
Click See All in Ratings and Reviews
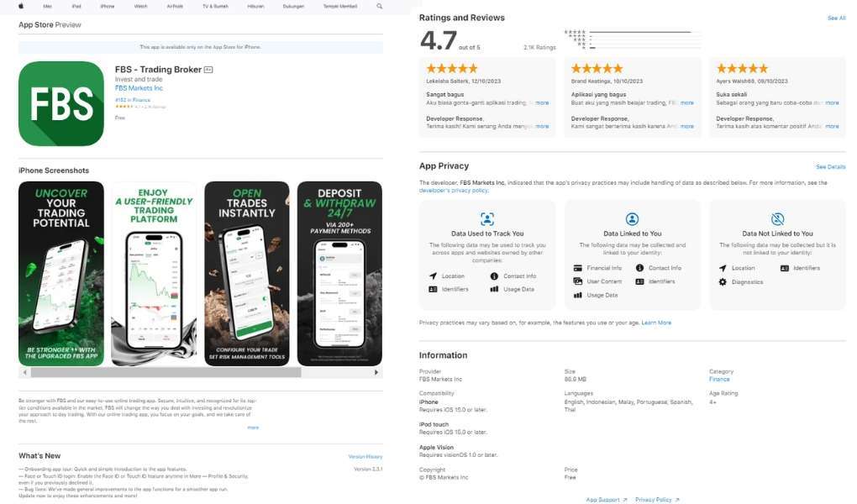(x=836, y=18)
